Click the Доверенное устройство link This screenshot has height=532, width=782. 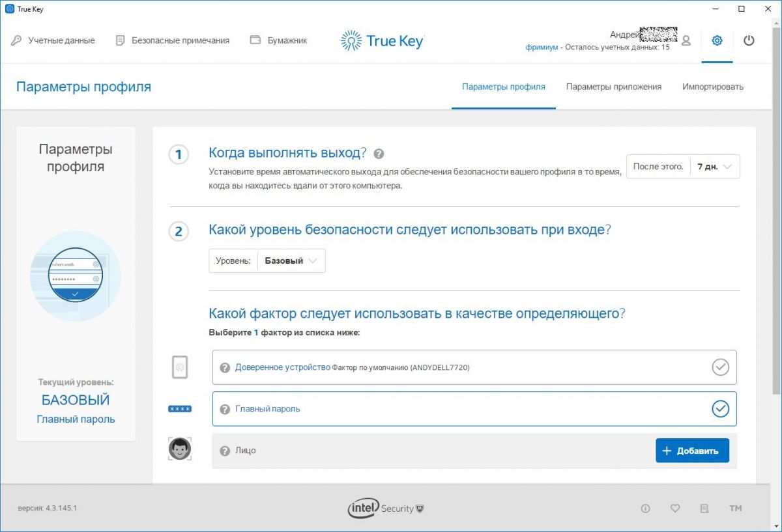click(x=283, y=367)
